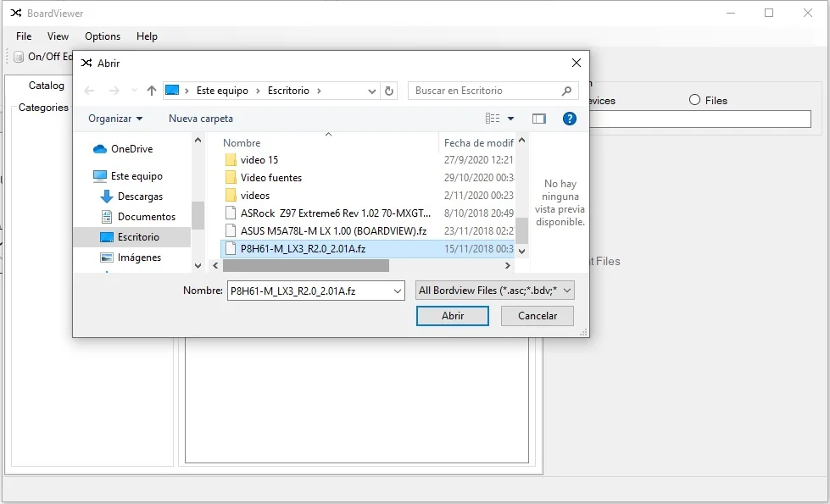Screen dimensions: 830x504
Task: Open the Options menu
Action: tap(103, 36)
